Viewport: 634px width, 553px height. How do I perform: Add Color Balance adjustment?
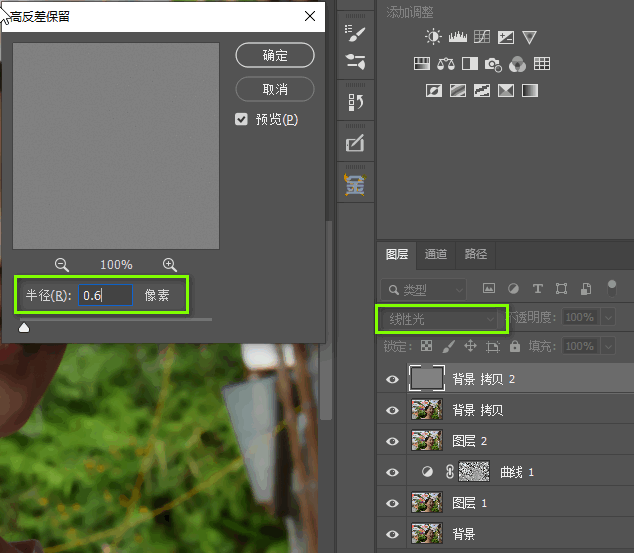coord(446,64)
